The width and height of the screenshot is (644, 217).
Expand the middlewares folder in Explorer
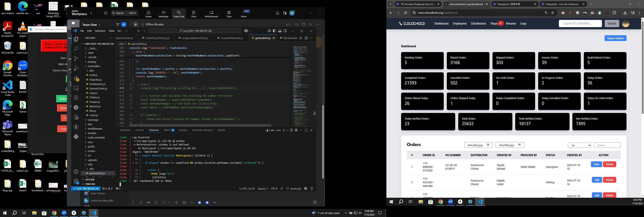[95, 129]
